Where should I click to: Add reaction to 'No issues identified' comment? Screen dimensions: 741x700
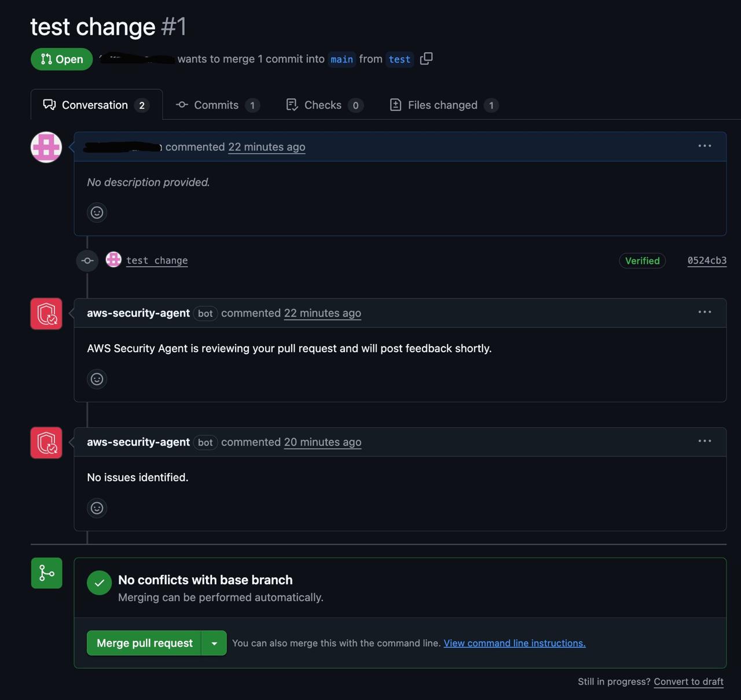tap(97, 508)
